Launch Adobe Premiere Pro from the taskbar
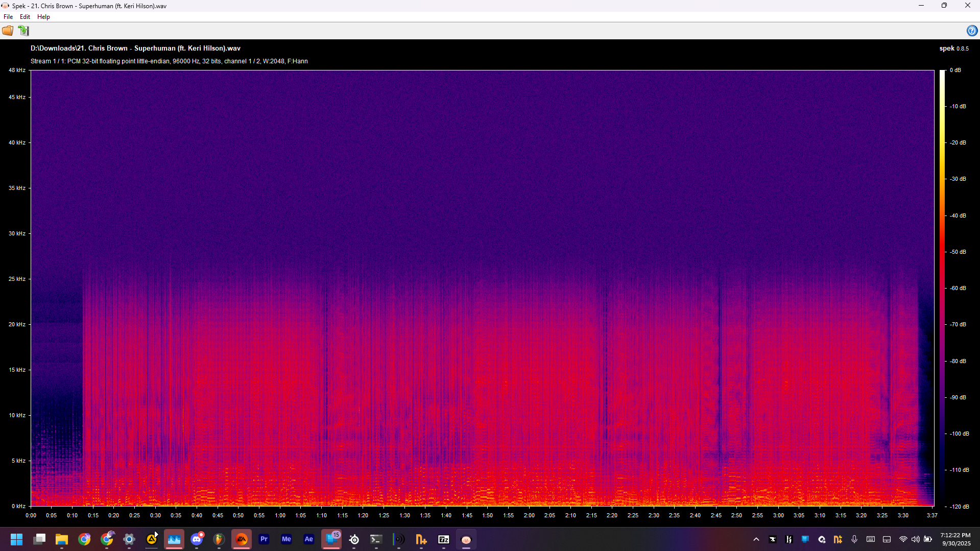This screenshot has height=551, width=980. click(264, 539)
